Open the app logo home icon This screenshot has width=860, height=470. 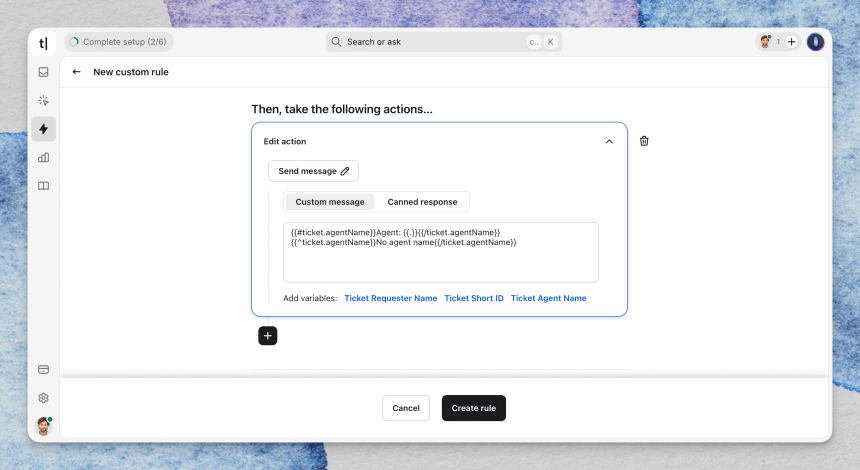tap(43, 43)
